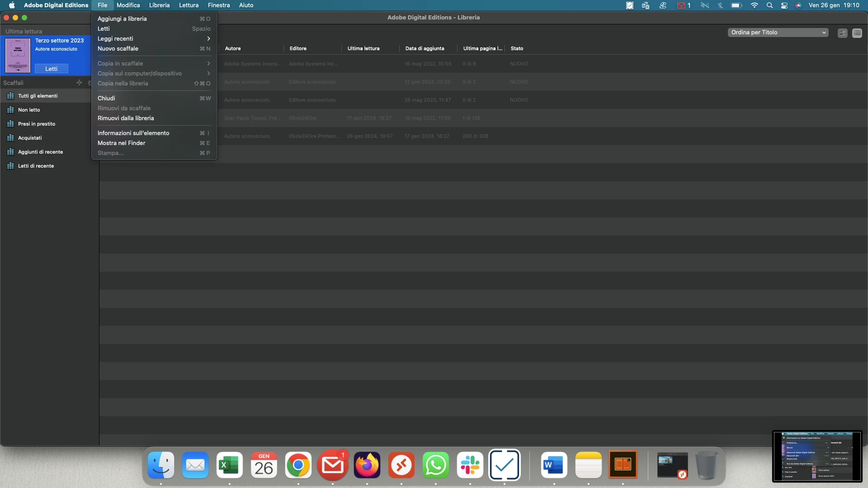Open the Libreria menu
This screenshot has width=868, height=488.
(x=159, y=5)
